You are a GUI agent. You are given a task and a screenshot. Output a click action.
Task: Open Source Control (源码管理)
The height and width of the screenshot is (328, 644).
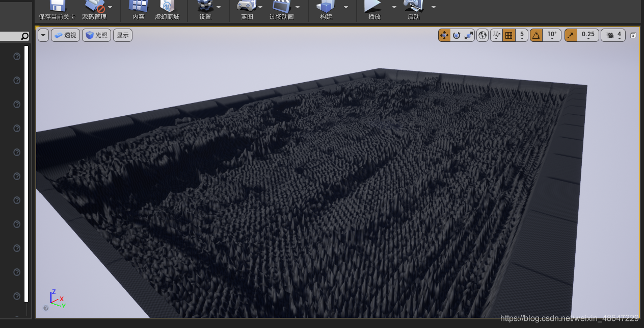click(94, 10)
